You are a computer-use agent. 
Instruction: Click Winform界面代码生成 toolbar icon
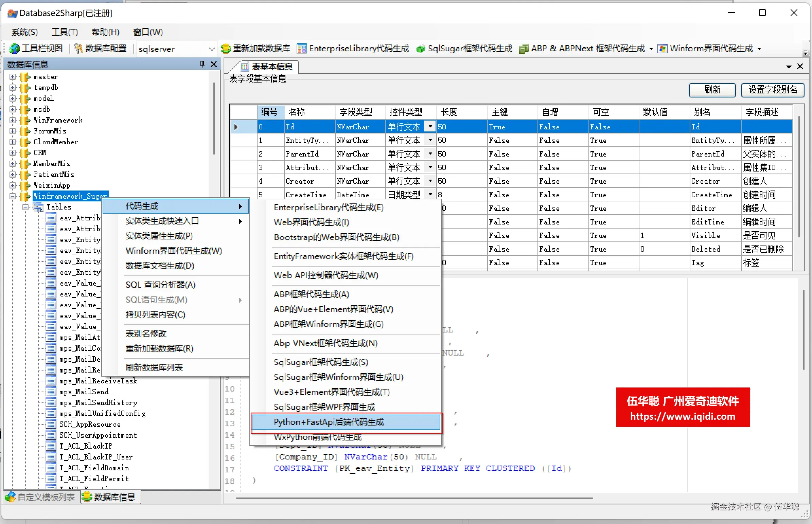662,49
